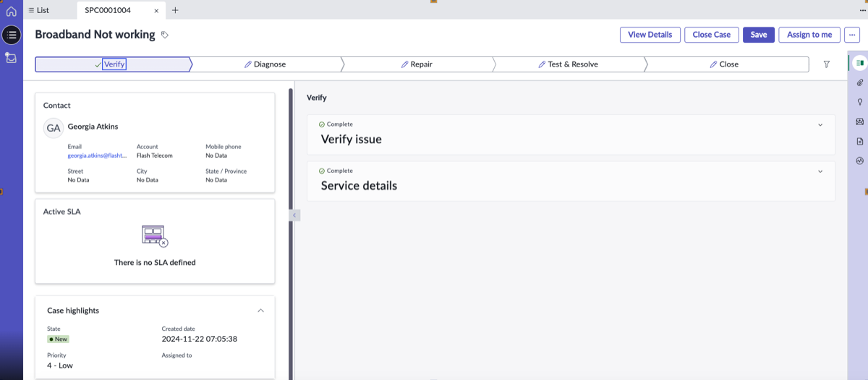Screen dimensions: 868x380
Task: Click the Flash Telecom account value
Action: (x=156, y=156)
